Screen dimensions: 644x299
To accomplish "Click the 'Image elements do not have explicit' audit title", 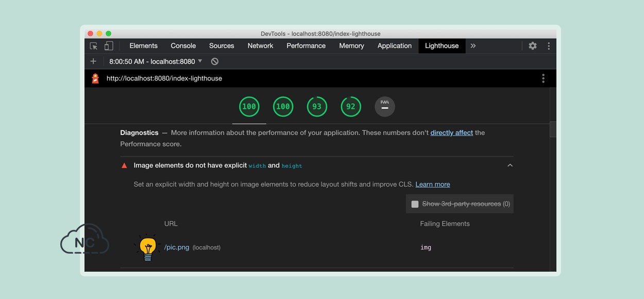I will (218, 165).
